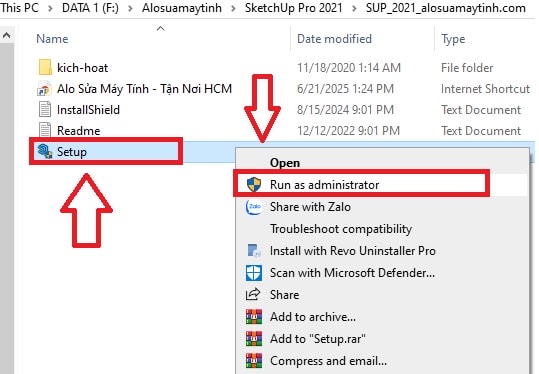539x374 pixels.
Task: Choose Open from the context menu
Action: pyautogui.click(x=285, y=163)
